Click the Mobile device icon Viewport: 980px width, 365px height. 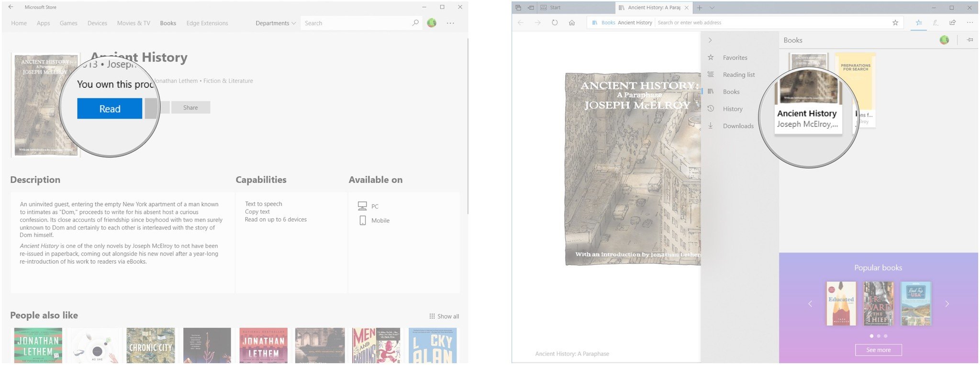pyautogui.click(x=363, y=221)
